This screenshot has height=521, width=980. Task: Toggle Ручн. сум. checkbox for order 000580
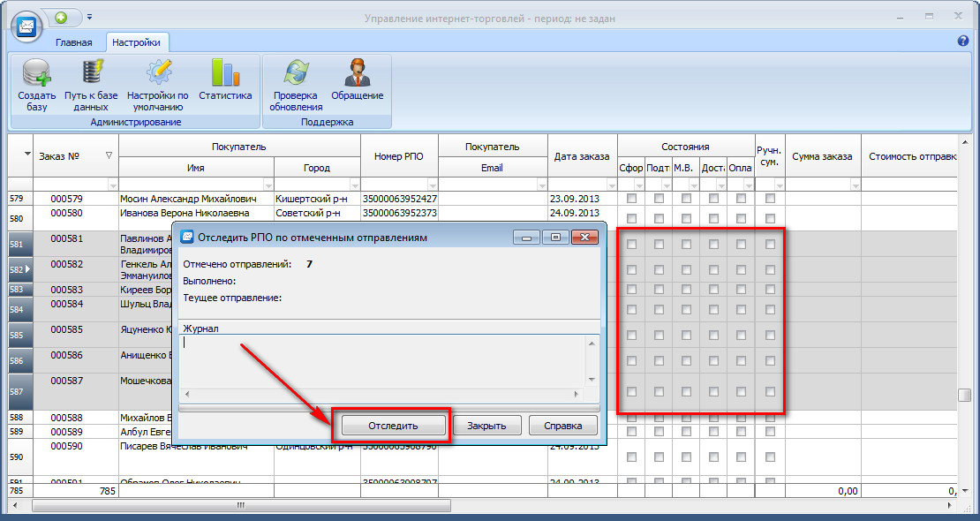[770, 214]
